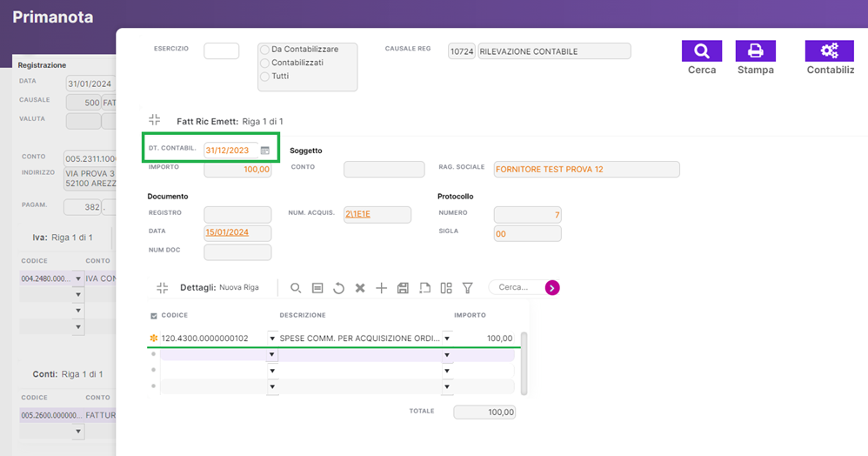This screenshot has height=456, width=868.
Task: Click the Data field 31/01/2024 in Registrazione panel
Action: coord(90,84)
